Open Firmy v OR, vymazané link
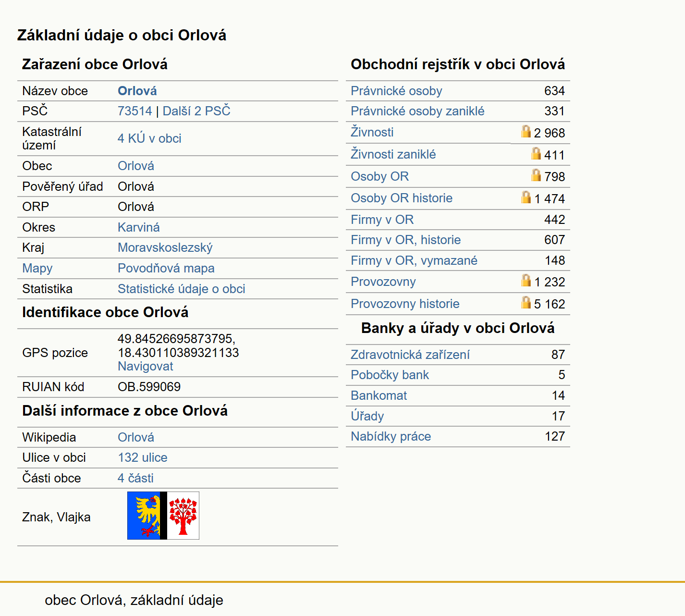This screenshot has width=685, height=616. click(414, 260)
